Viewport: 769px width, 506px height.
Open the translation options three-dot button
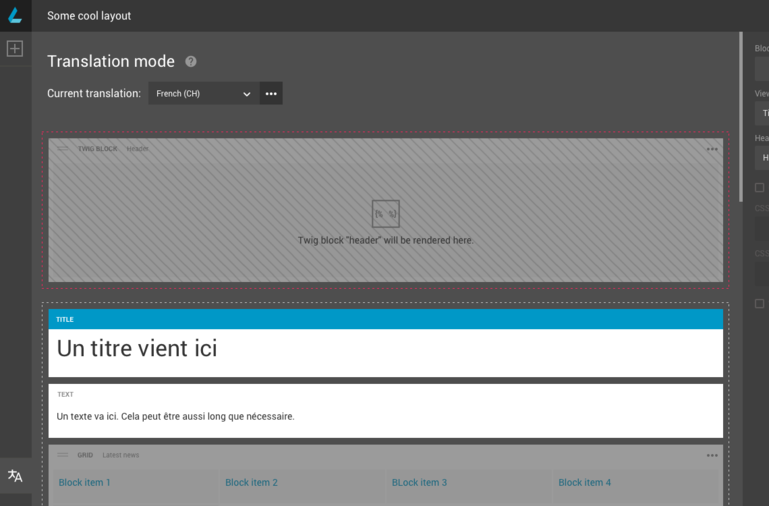pos(271,94)
